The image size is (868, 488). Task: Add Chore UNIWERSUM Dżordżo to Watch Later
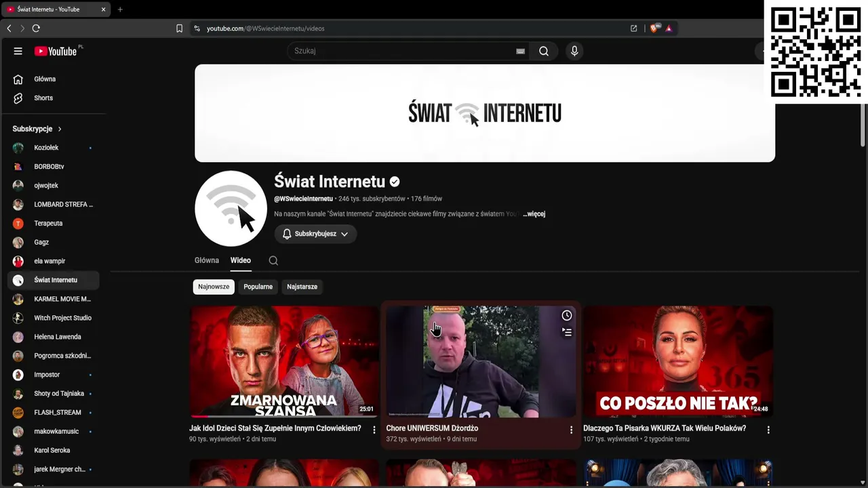click(x=567, y=315)
